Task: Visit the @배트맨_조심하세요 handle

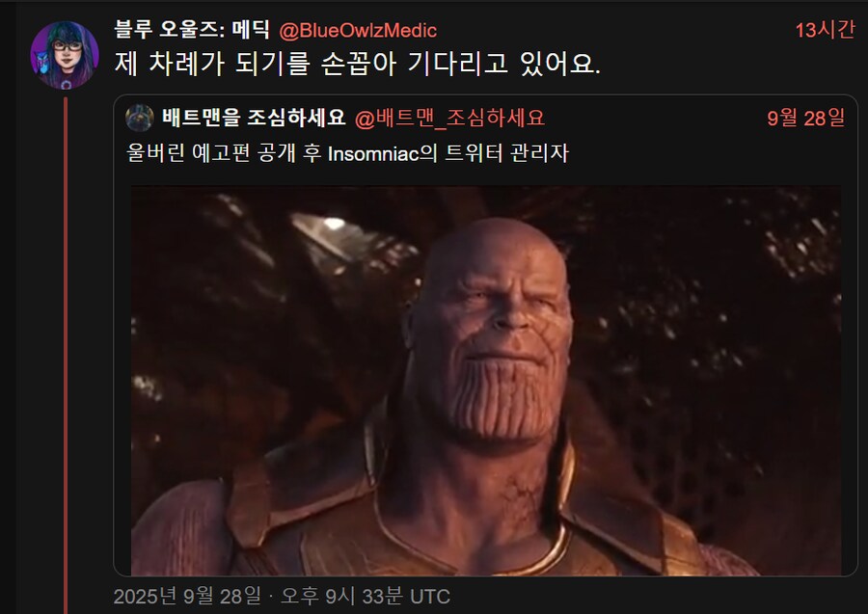Action: (449, 118)
